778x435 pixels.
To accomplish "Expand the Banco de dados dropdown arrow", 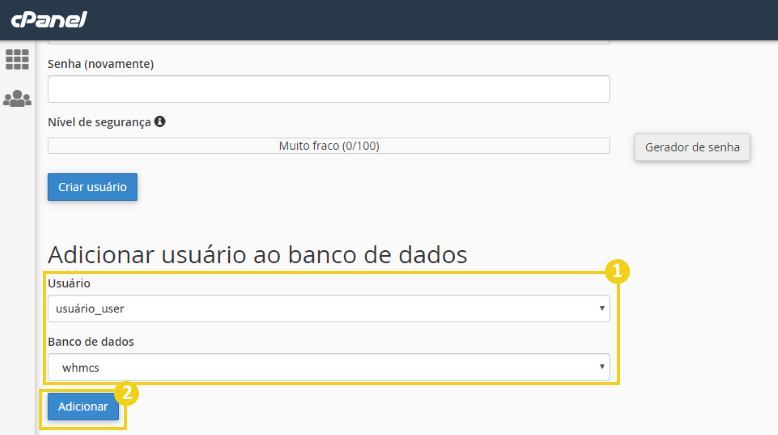I will [x=601, y=367].
